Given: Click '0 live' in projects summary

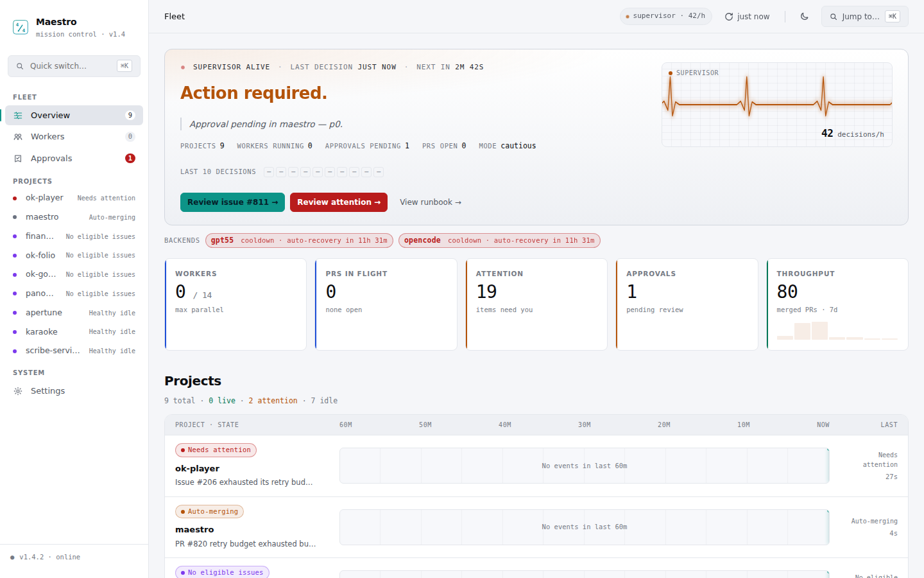Looking at the screenshot, I should 222,401.
